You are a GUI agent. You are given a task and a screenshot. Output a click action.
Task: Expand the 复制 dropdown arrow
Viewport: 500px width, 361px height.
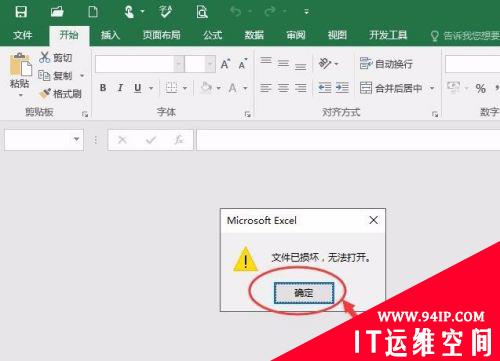point(82,76)
